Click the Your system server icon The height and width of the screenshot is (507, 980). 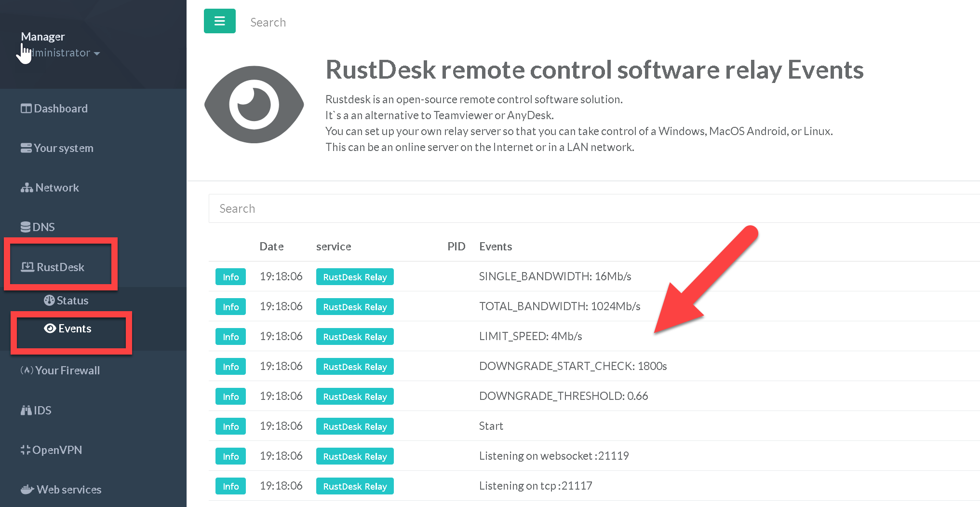point(26,148)
